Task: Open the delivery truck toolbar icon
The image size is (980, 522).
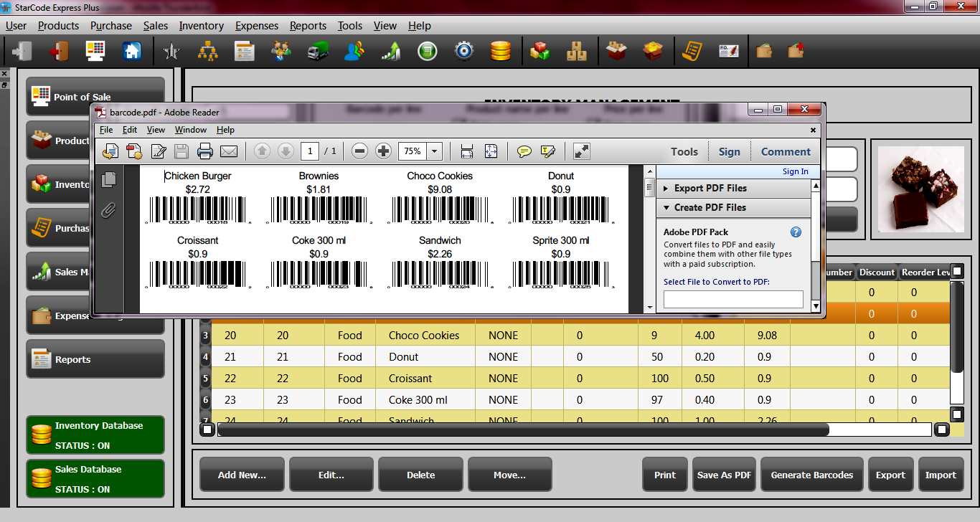Action: click(317, 50)
